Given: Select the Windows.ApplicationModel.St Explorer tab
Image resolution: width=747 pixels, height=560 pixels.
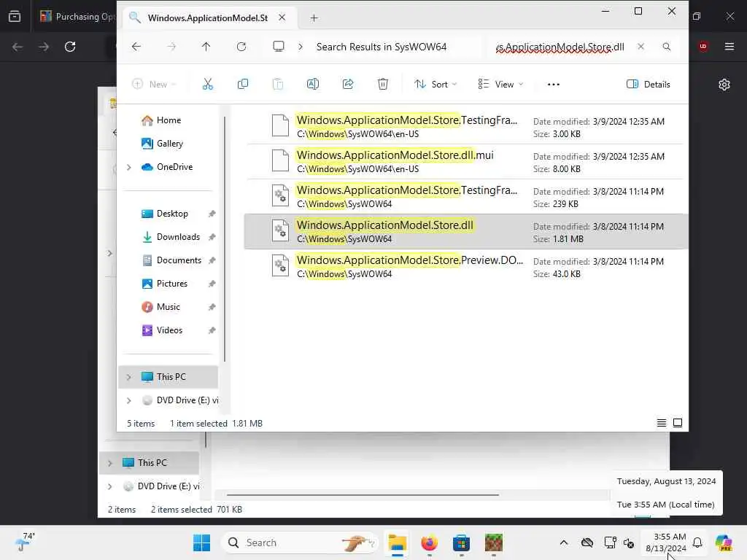Looking at the screenshot, I should [x=208, y=18].
